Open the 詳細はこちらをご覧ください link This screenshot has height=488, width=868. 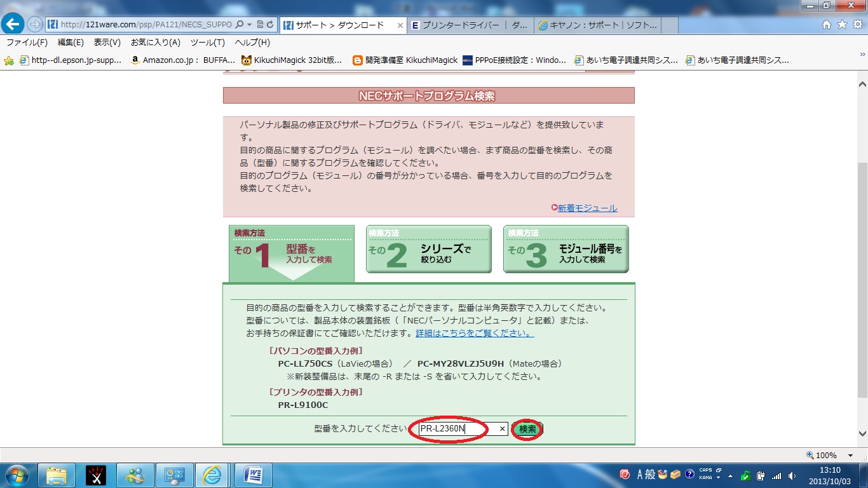tap(475, 333)
